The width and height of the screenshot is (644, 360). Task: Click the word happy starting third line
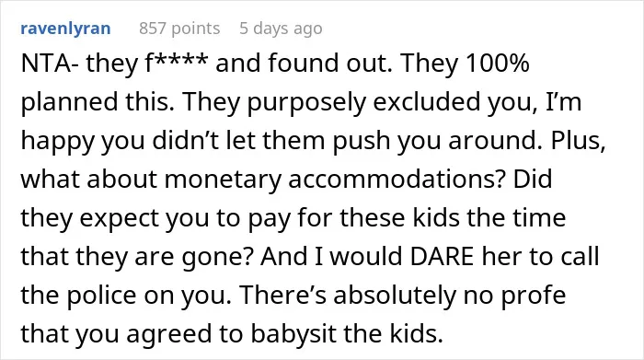point(57,142)
